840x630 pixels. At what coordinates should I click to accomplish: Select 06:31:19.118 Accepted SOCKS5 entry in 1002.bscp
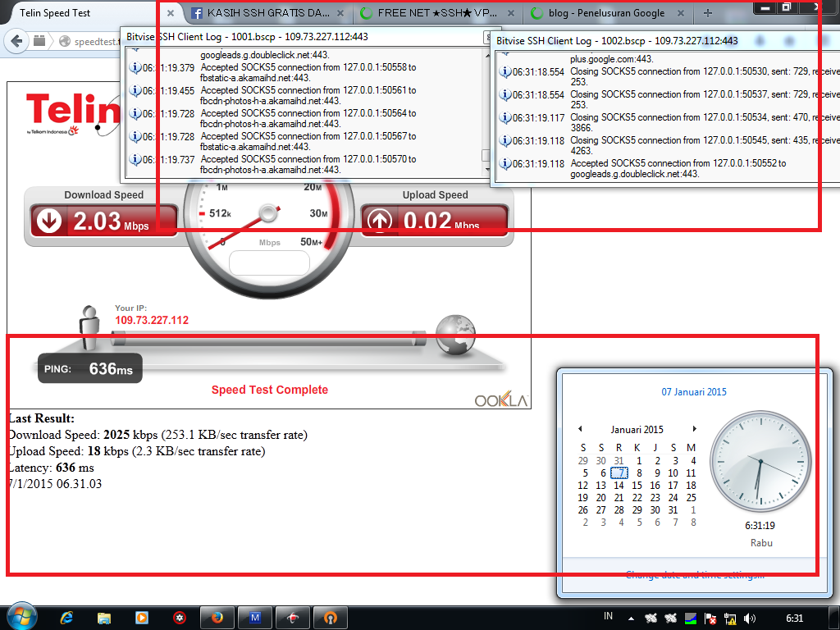click(x=669, y=169)
